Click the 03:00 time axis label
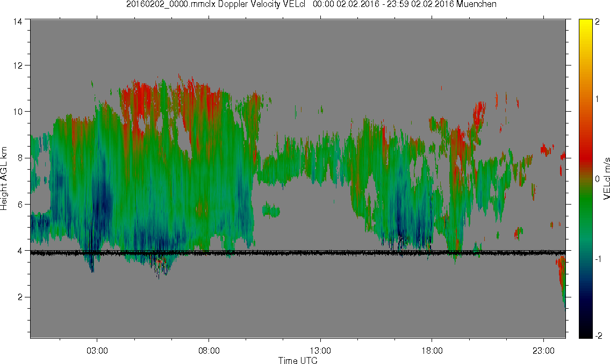 point(97,351)
